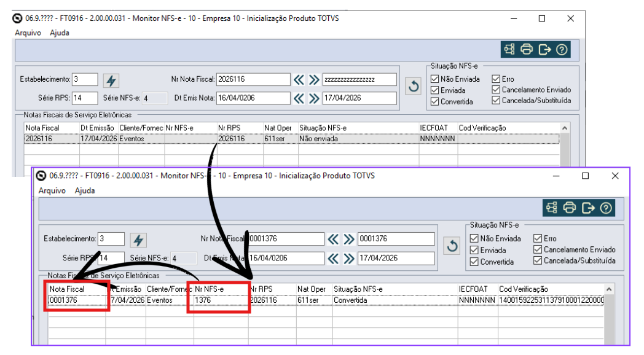This screenshot has height=355, width=644.
Task: Click Nota Fiscal cell 0001376 in front grid
Action: [77, 300]
